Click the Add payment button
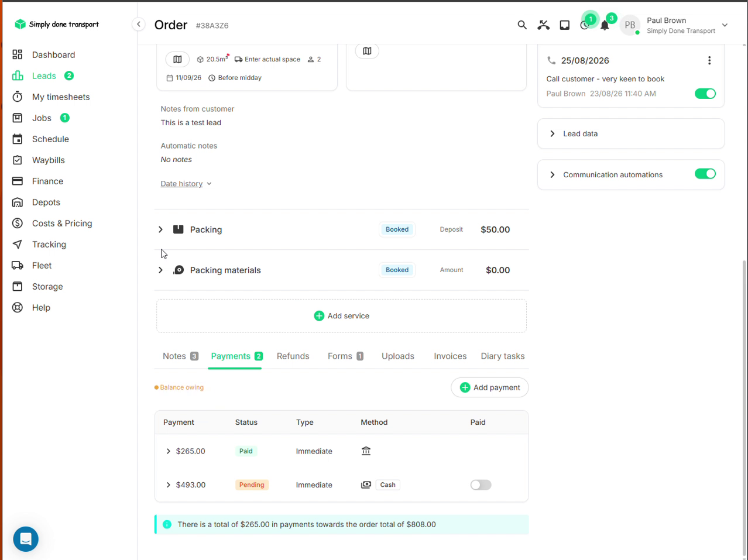 coord(490,387)
